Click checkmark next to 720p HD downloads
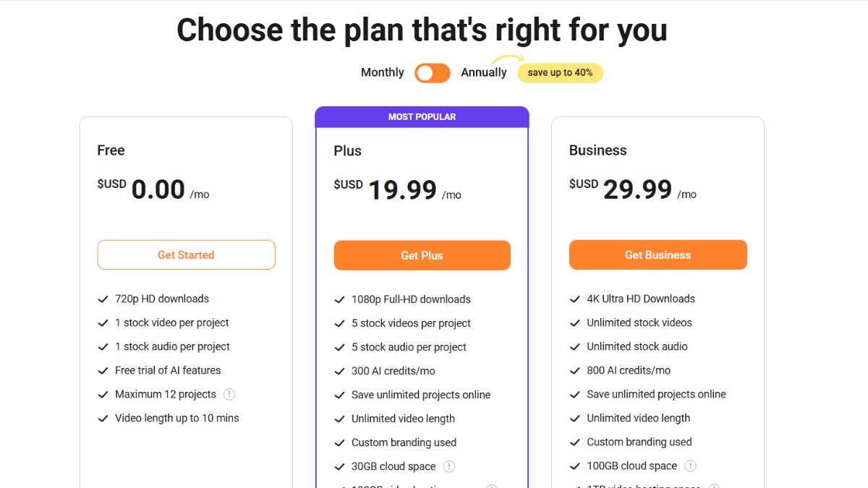This screenshot has height=488, width=868. (x=103, y=299)
